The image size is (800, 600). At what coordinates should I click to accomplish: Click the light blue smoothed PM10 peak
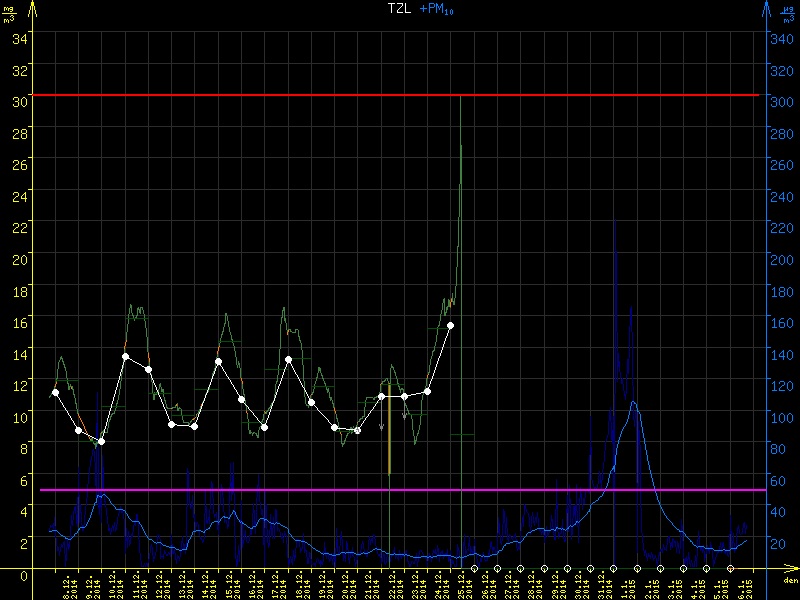(x=632, y=402)
